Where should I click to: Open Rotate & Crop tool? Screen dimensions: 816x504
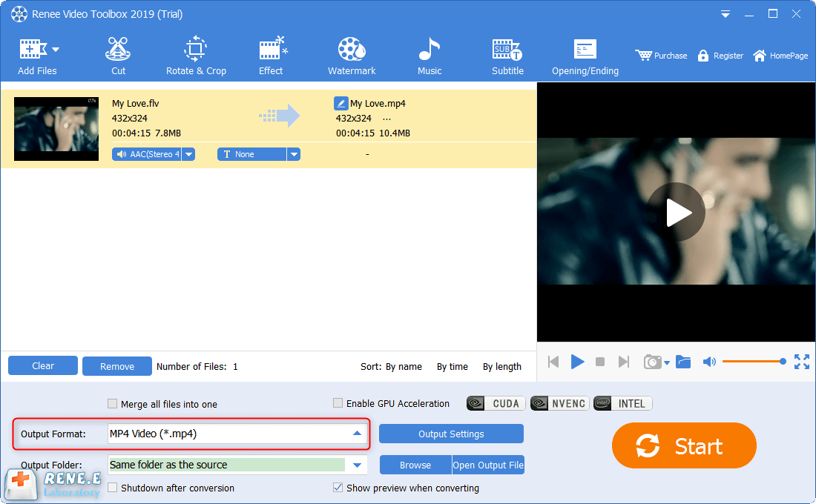(x=196, y=56)
